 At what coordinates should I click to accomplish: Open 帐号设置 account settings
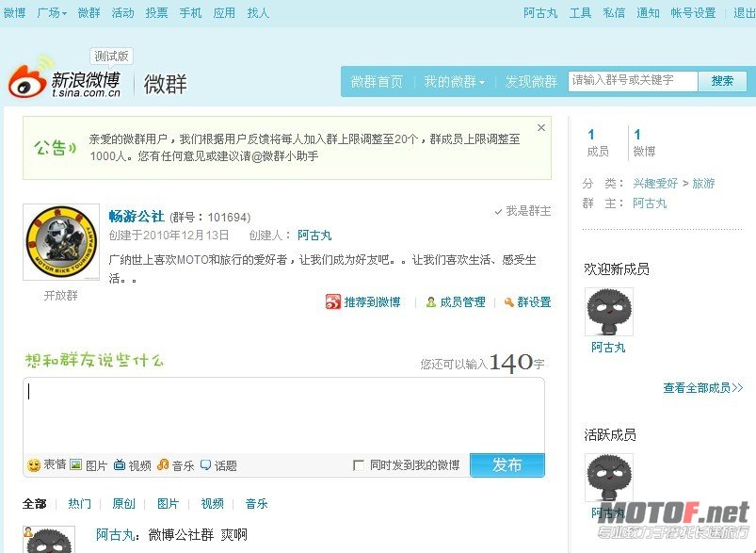point(693,13)
